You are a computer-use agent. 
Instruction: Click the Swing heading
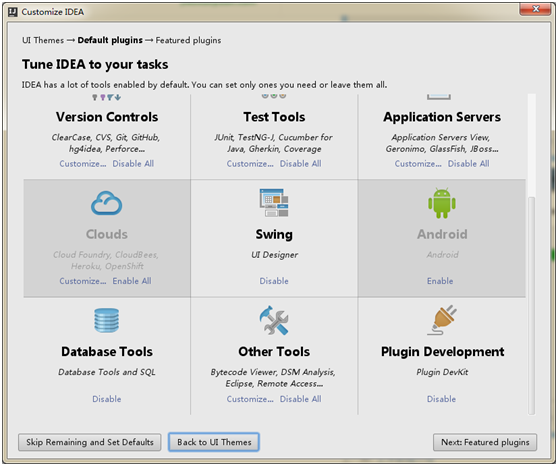pos(274,235)
